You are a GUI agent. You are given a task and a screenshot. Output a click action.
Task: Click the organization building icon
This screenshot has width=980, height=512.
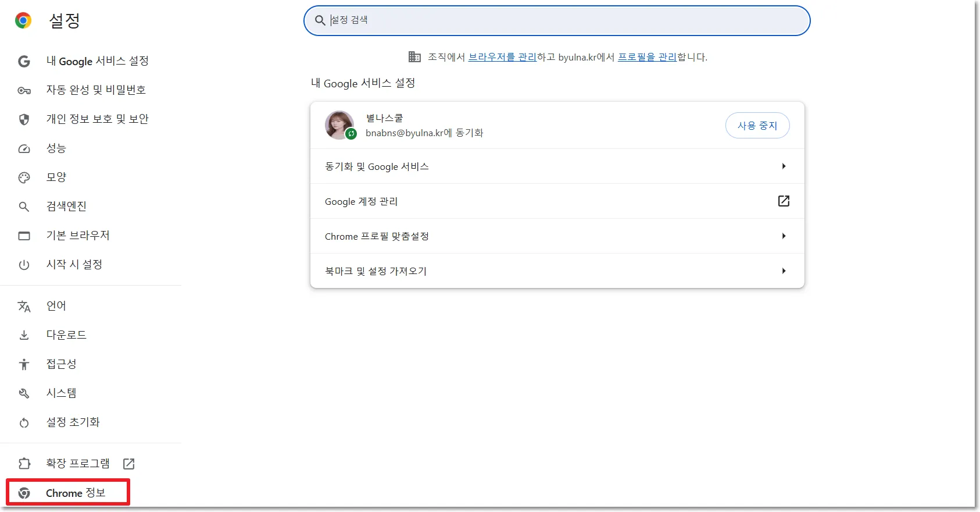[414, 57]
